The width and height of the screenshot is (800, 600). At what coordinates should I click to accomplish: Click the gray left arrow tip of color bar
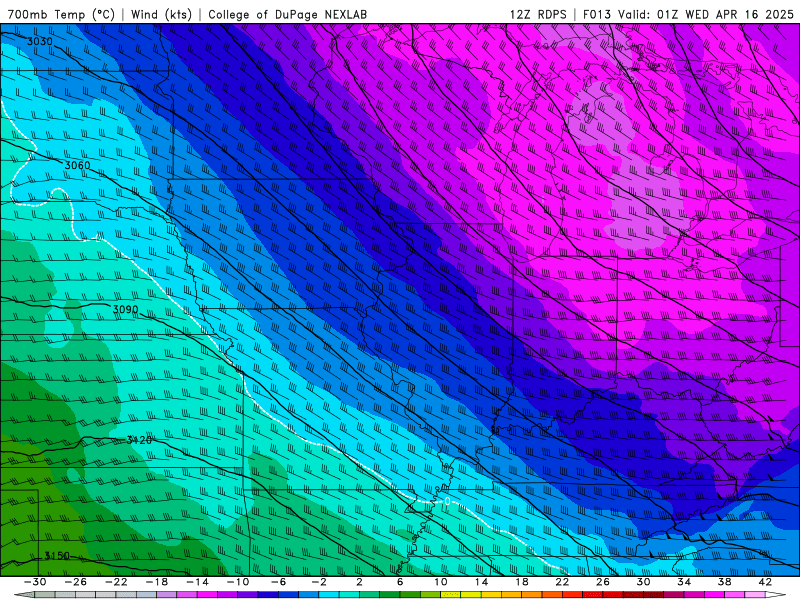pos(24,595)
